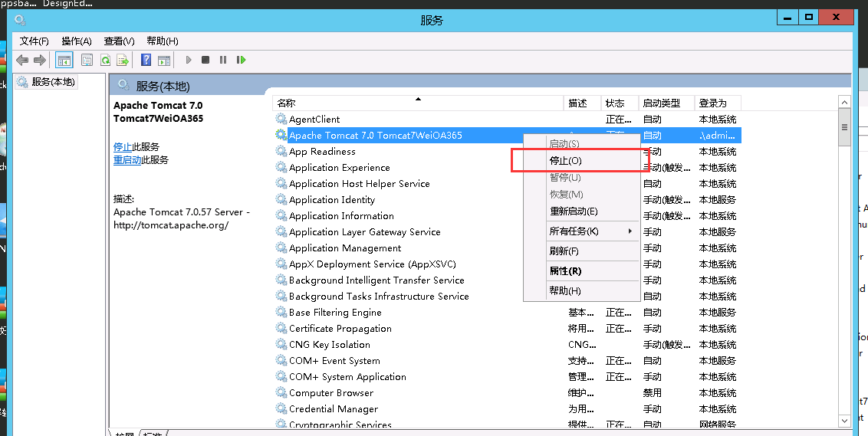The image size is (868, 436).
Task: Choose 属性(R) from the context menu
Action: point(582,271)
